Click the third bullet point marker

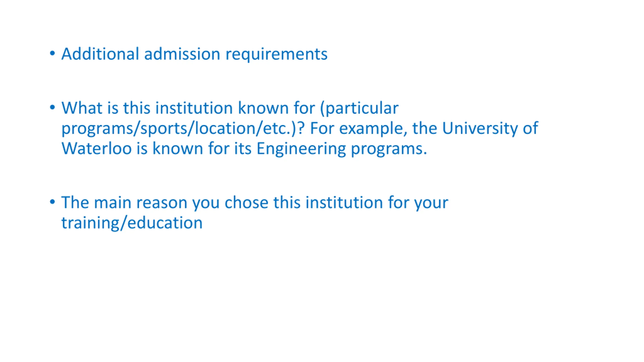[x=52, y=202]
